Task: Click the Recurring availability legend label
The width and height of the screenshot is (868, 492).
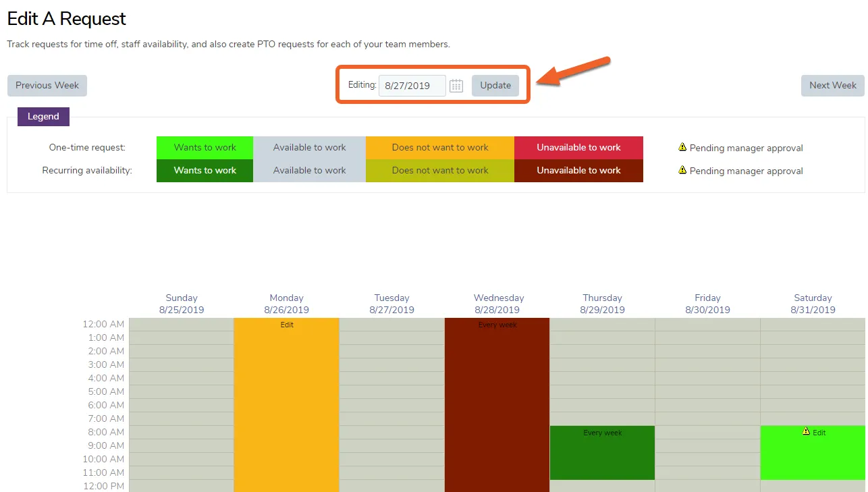Action: pos(87,170)
